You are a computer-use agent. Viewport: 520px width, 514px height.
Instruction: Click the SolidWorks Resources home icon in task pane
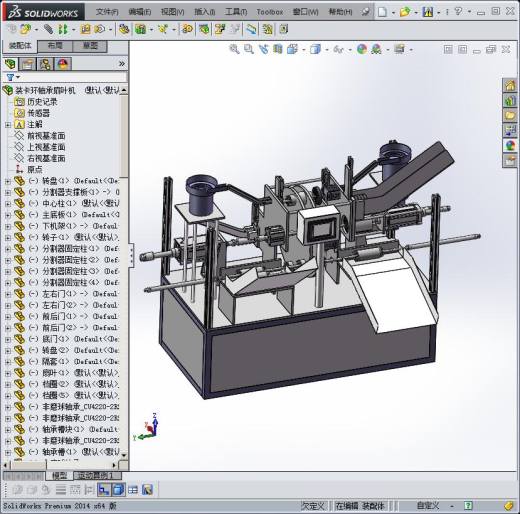pos(510,86)
